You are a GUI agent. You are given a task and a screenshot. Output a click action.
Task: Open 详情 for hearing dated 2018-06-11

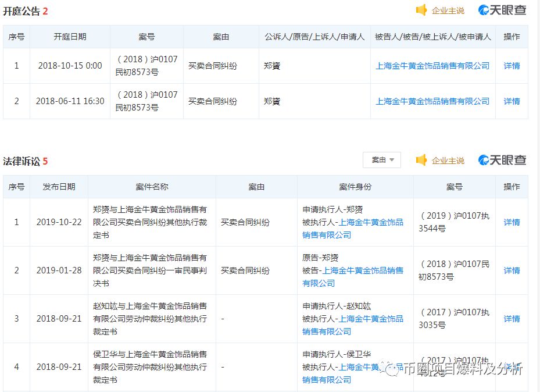tap(512, 101)
